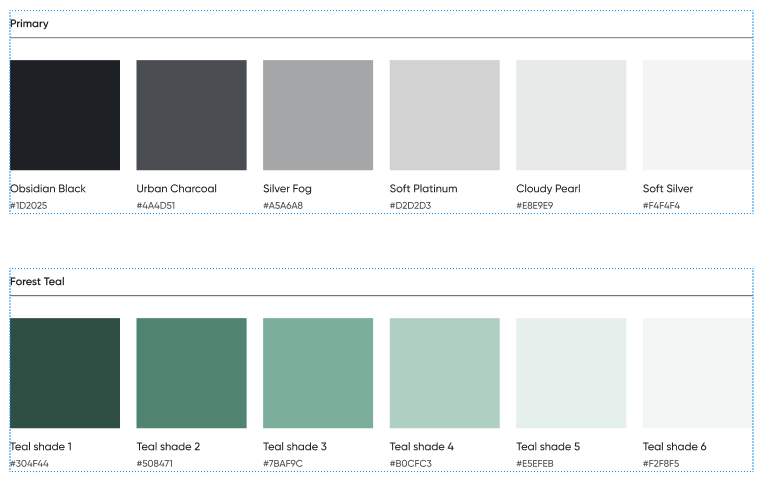Select the Teal shade 1 swatch
The image size is (766, 490).
[65, 373]
